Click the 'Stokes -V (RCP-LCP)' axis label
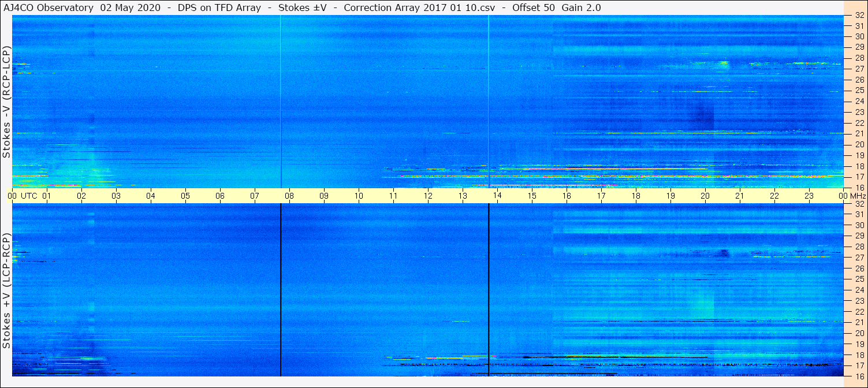Viewport: 868px width, 388px height. coord(6,102)
